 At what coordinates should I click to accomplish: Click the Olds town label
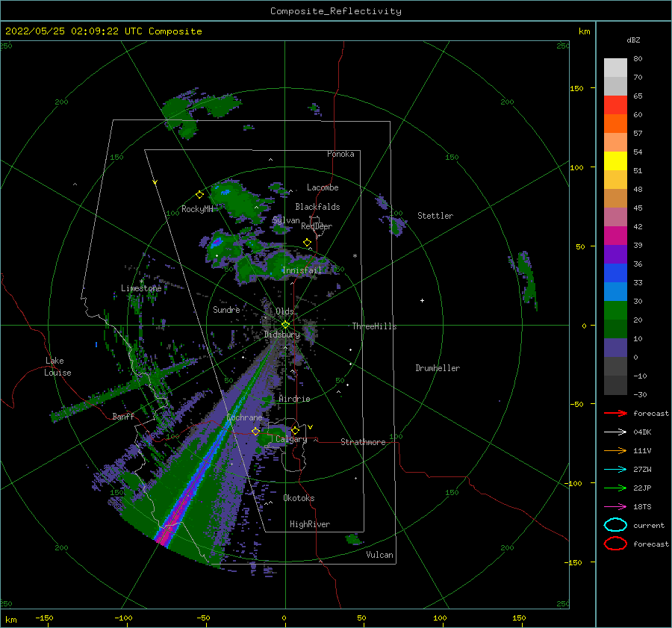(x=284, y=311)
